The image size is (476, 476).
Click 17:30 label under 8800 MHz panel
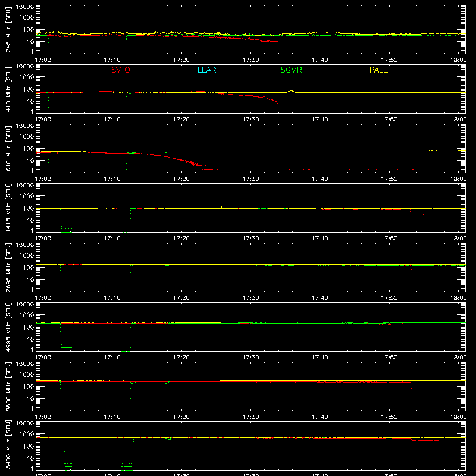250,417
